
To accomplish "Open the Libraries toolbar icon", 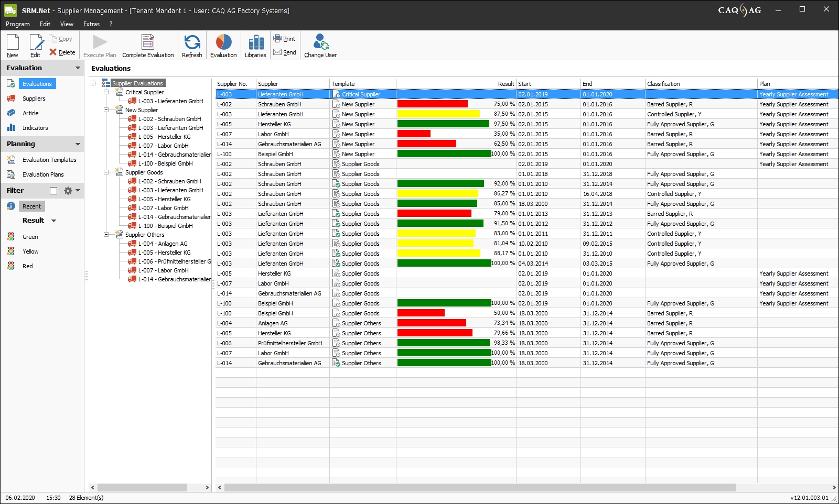I will (x=255, y=46).
